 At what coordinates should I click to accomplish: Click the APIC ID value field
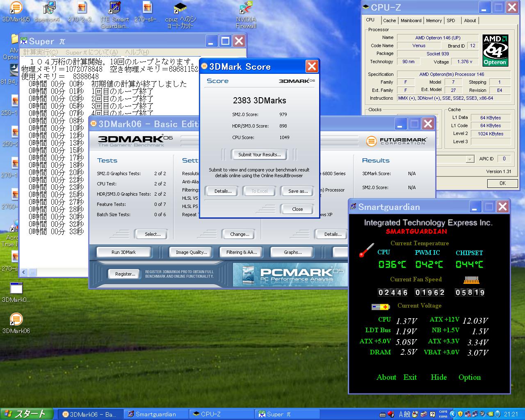(x=504, y=159)
